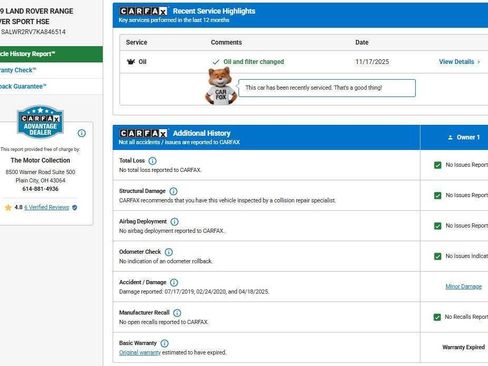Click the Odometer Check green checkbox
Viewport: 488px width, 366px height.
[x=438, y=256]
